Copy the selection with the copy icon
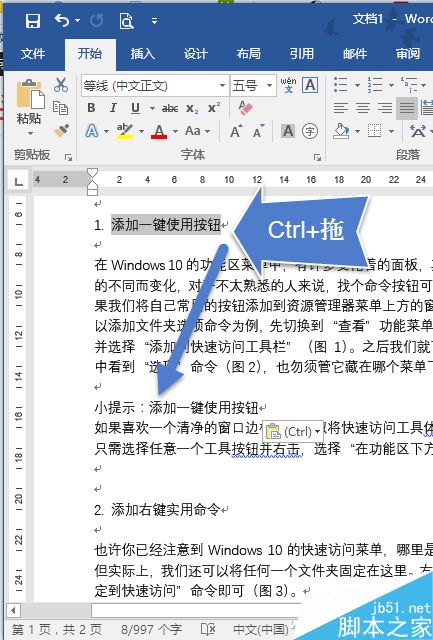 [61, 108]
